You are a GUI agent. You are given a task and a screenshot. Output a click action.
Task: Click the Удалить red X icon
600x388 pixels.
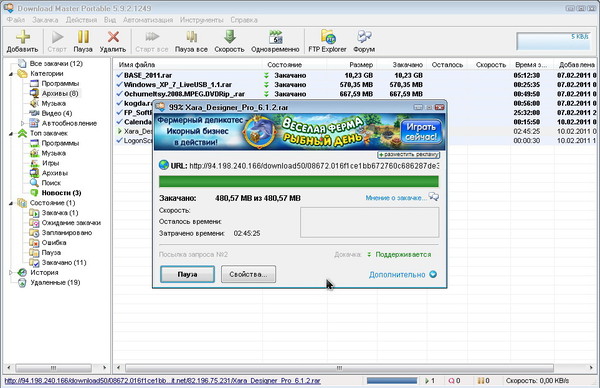coord(113,37)
